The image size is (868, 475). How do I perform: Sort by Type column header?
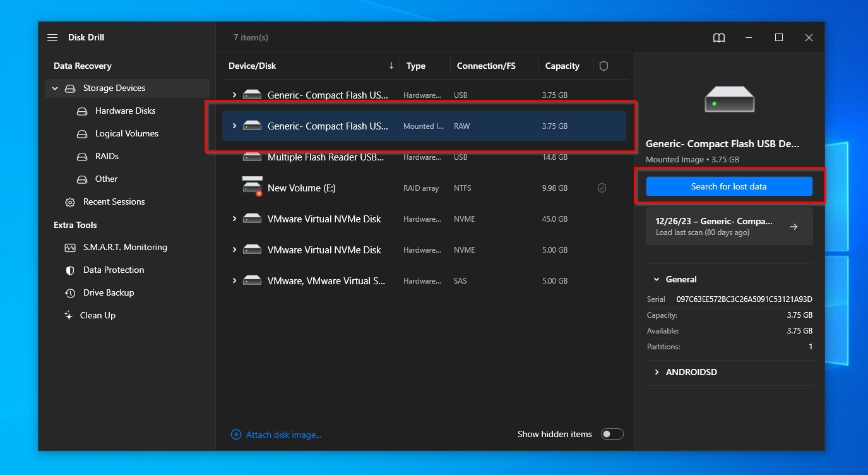point(416,66)
